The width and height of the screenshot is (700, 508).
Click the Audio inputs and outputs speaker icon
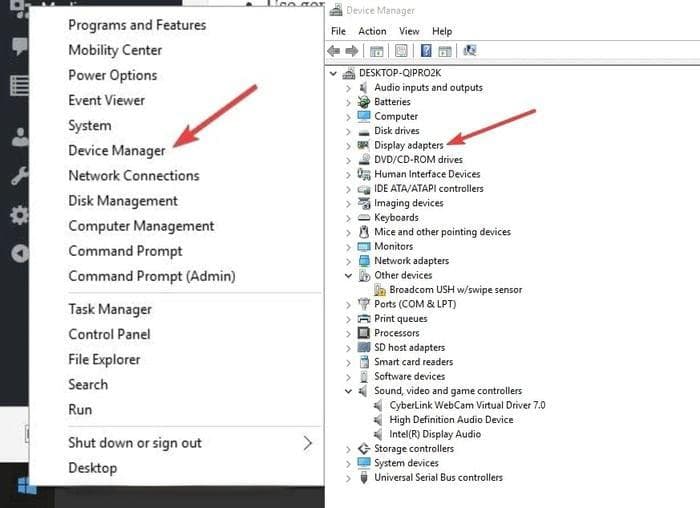(x=364, y=87)
